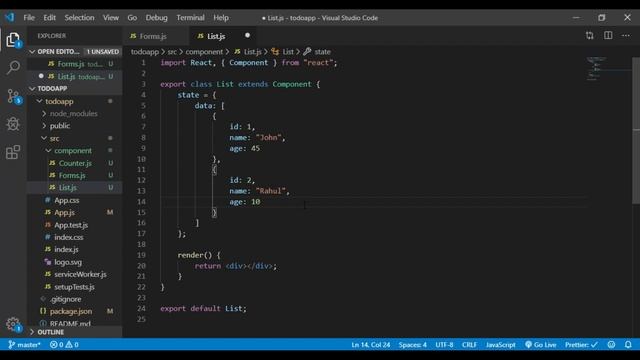Viewport: 640px width, 360px height.
Task: Open the File menu
Action: (x=29, y=18)
